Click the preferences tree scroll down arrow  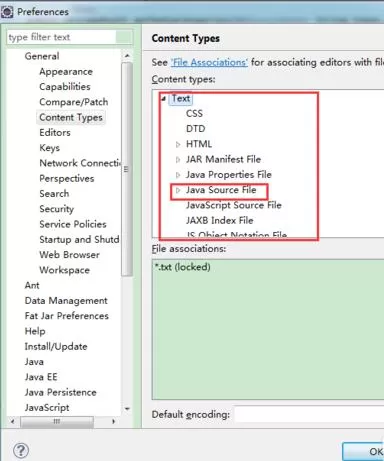(127, 409)
